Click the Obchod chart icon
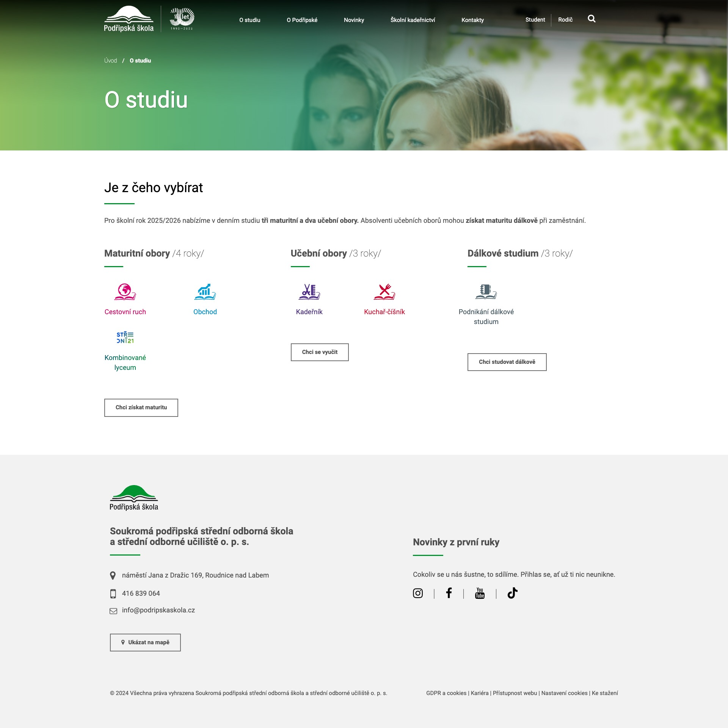Viewport: 728px width, 728px height. click(205, 292)
